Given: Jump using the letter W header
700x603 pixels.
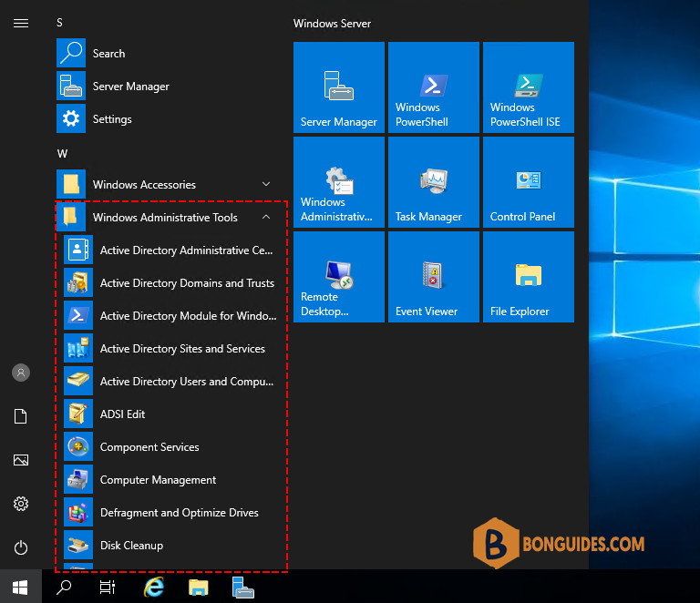Looking at the screenshot, I should coord(62,154).
